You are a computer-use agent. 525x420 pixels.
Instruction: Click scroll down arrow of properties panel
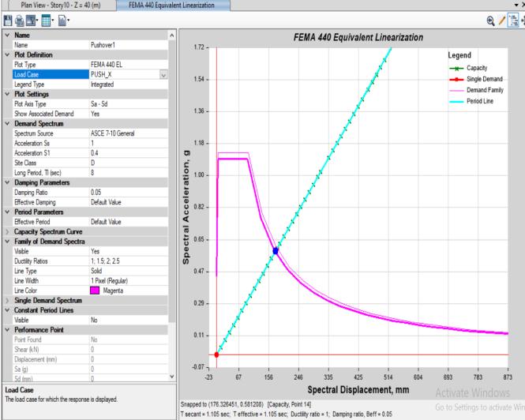[x=172, y=377]
